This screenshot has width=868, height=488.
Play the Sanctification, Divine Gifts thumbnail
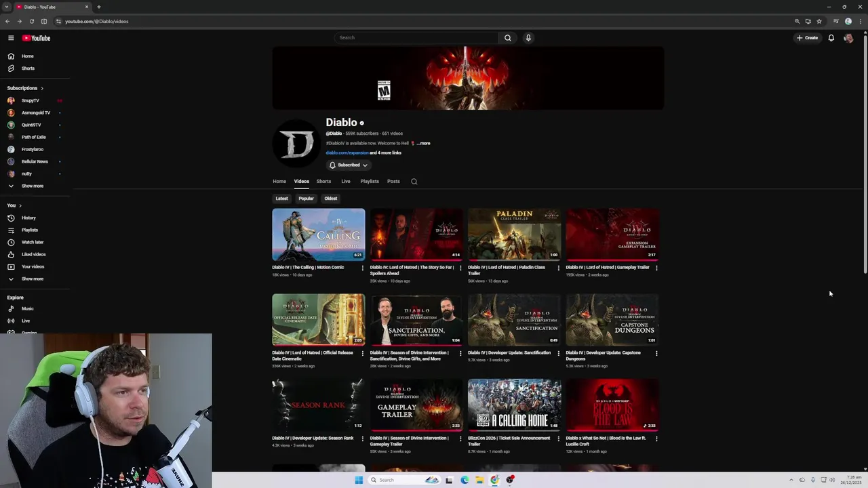pyautogui.click(x=416, y=319)
